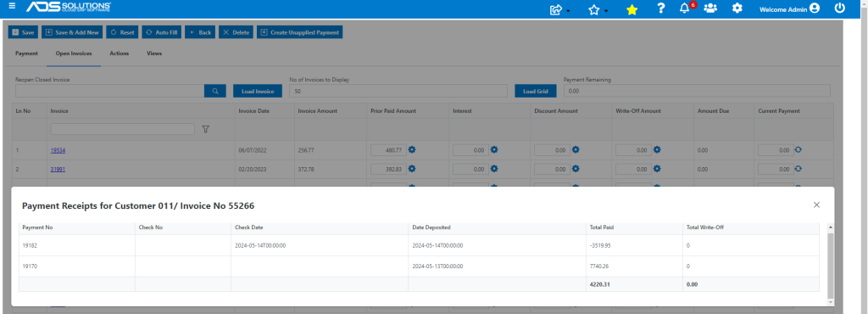Click the Save button
The width and height of the screenshot is (868, 314).
coord(23,32)
